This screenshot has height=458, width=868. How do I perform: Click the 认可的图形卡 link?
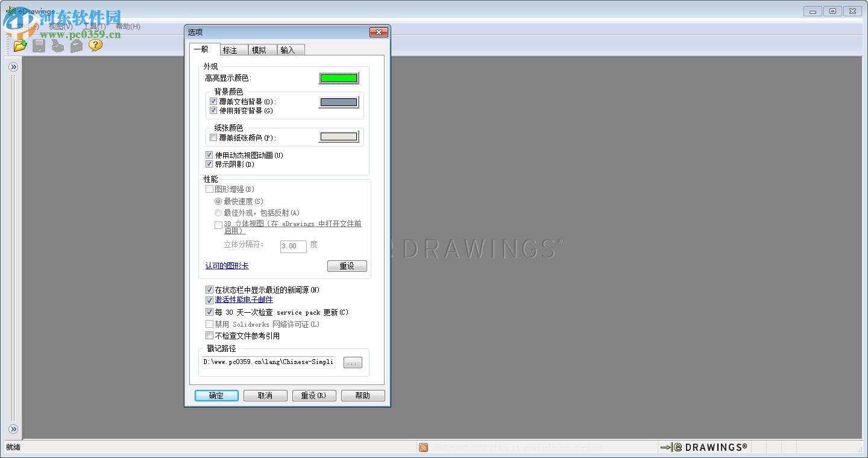coord(227,265)
